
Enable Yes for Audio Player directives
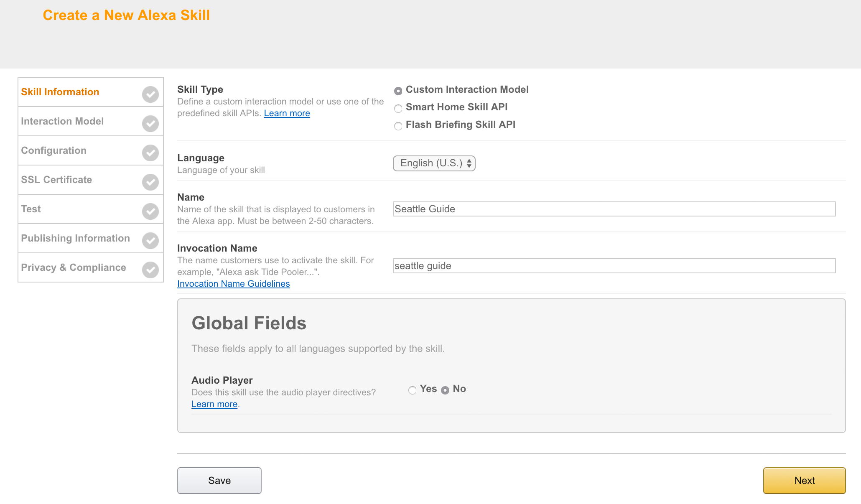[x=412, y=390]
